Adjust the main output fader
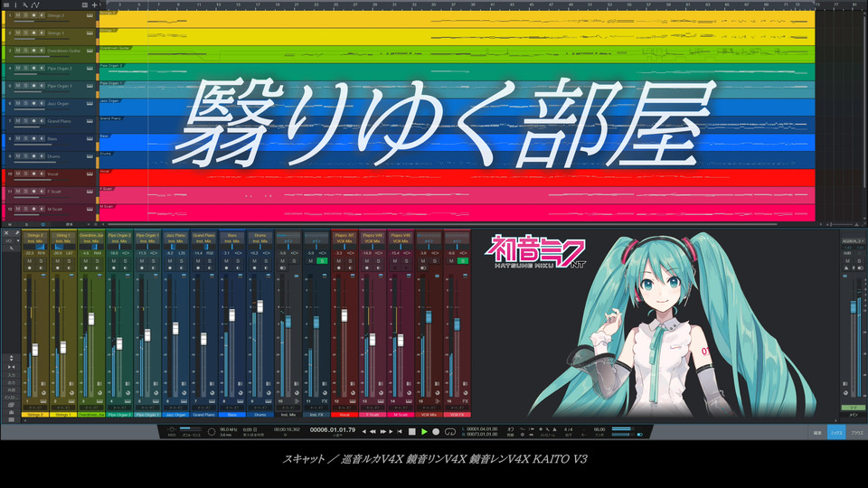Viewport: 868px width, 488px height. [853, 306]
